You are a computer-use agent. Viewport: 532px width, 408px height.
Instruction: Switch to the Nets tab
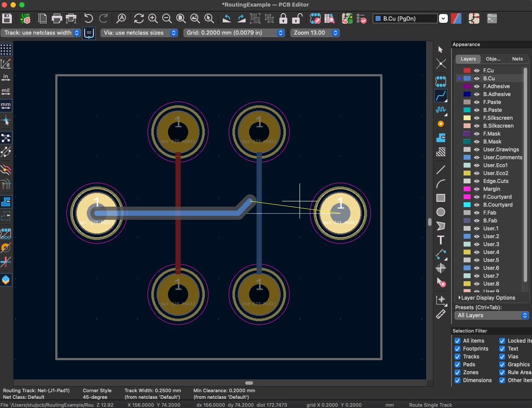(x=518, y=59)
